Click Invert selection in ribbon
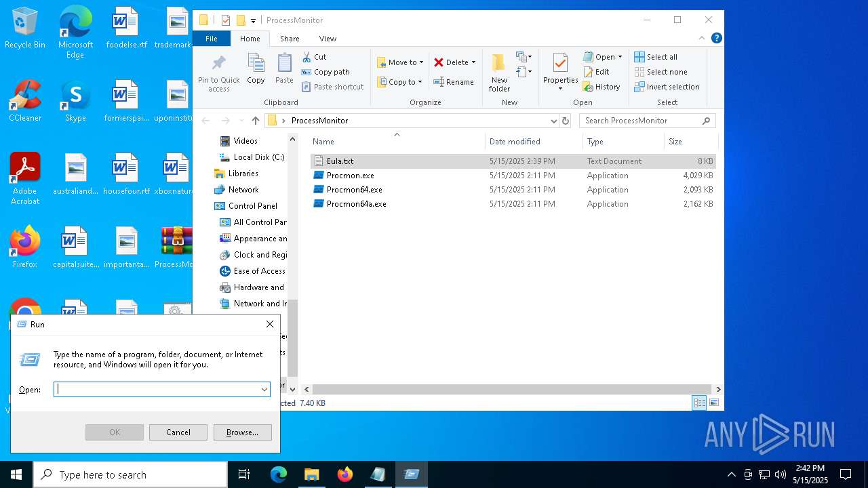Screen dimensions: 868x488 coord(667,87)
